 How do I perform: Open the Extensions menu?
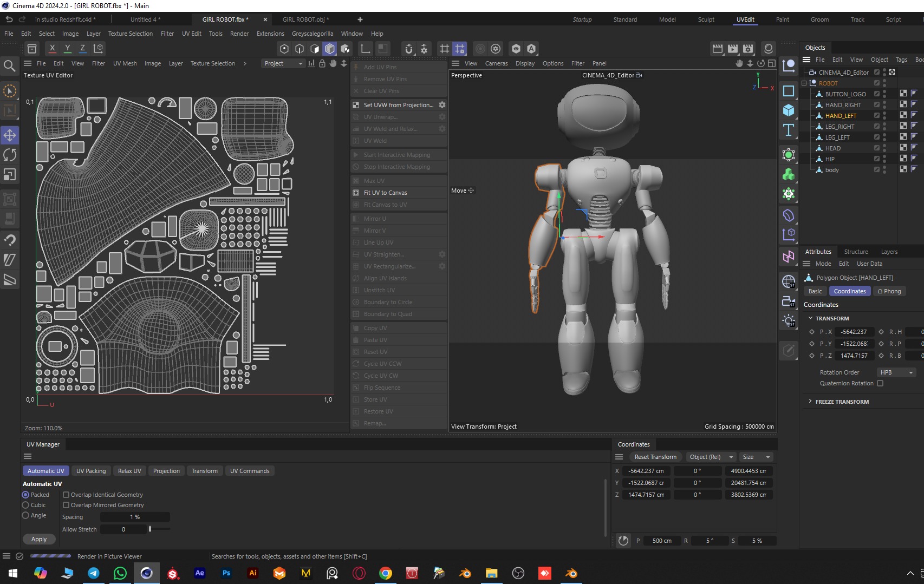(270, 34)
